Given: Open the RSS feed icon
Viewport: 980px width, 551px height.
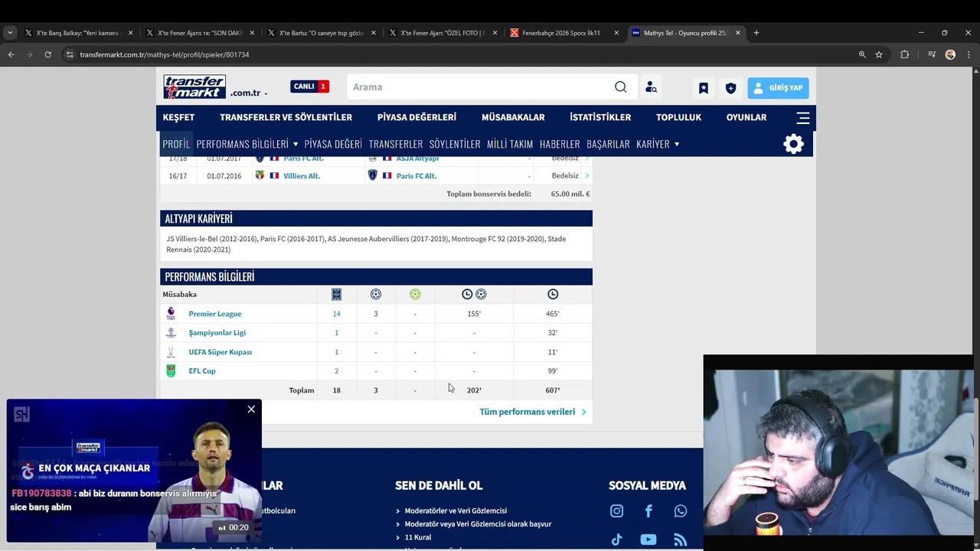Looking at the screenshot, I should tap(681, 540).
